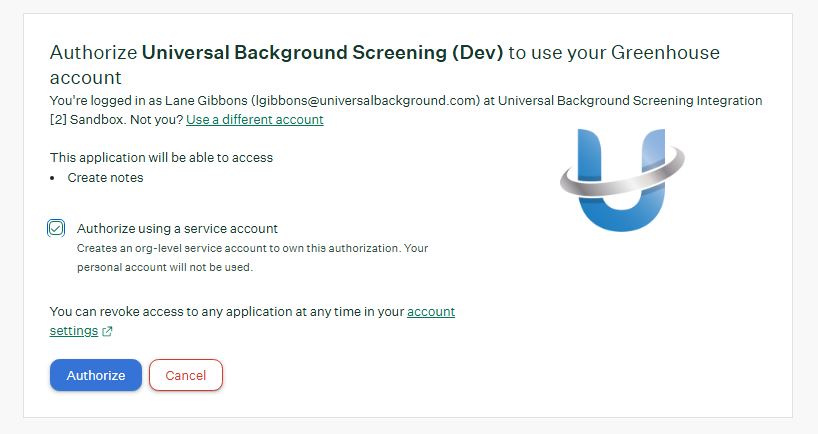Open the 'Use a different account' link

(255, 119)
